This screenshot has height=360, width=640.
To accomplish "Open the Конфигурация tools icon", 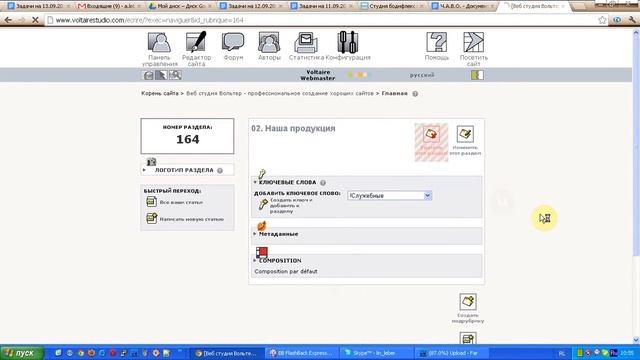I will (x=348, y=42).
